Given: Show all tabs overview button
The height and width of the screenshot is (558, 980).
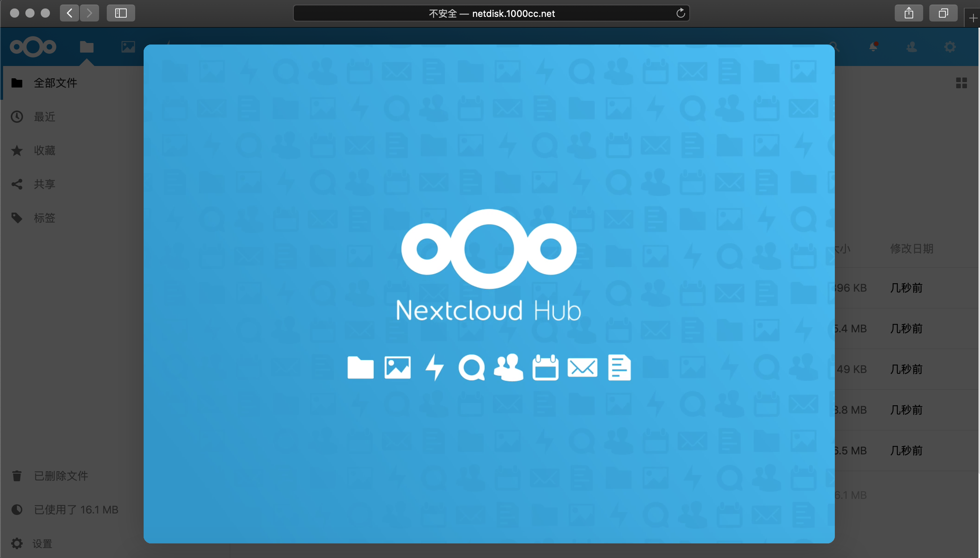Looking at the screenshot, I should [x=943, y=13].
